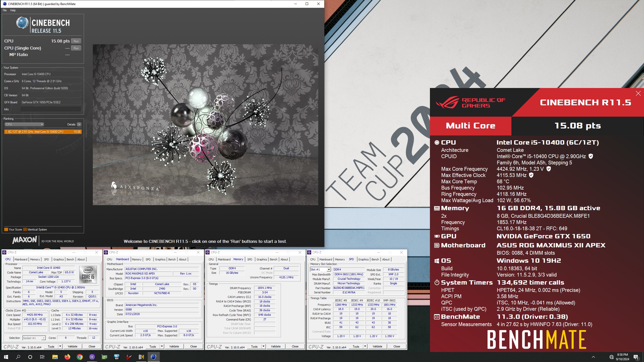Open About tab in SPD CPU-Z window

click(x=386, y=259)
